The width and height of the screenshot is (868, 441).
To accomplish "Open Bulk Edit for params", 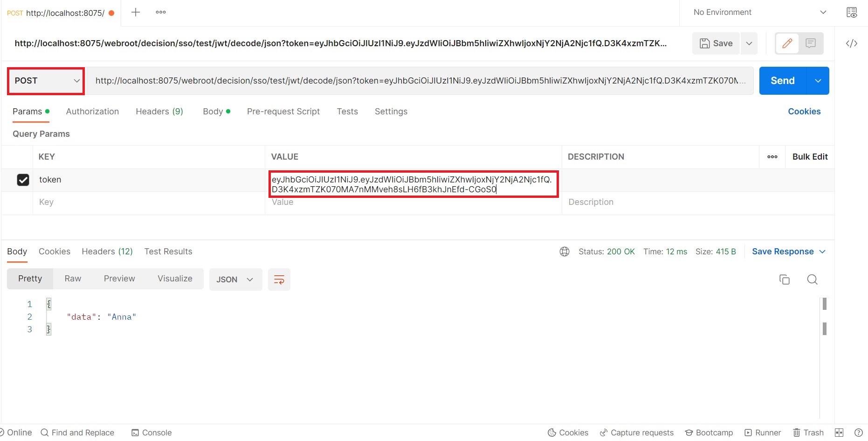I will pyautogui.click(x=810, y=157).
